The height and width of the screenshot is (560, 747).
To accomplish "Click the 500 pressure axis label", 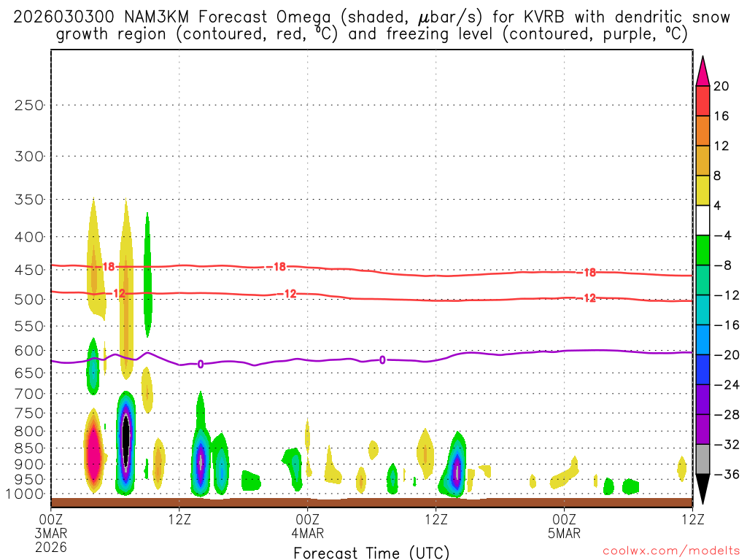I will tap(29, 300).
